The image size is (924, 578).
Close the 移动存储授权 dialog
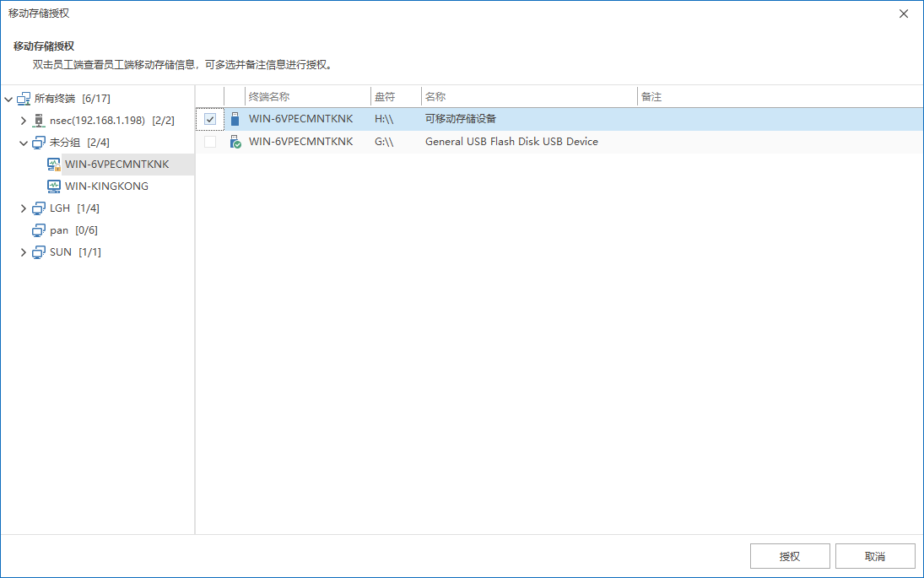click(x=904, y=14)
